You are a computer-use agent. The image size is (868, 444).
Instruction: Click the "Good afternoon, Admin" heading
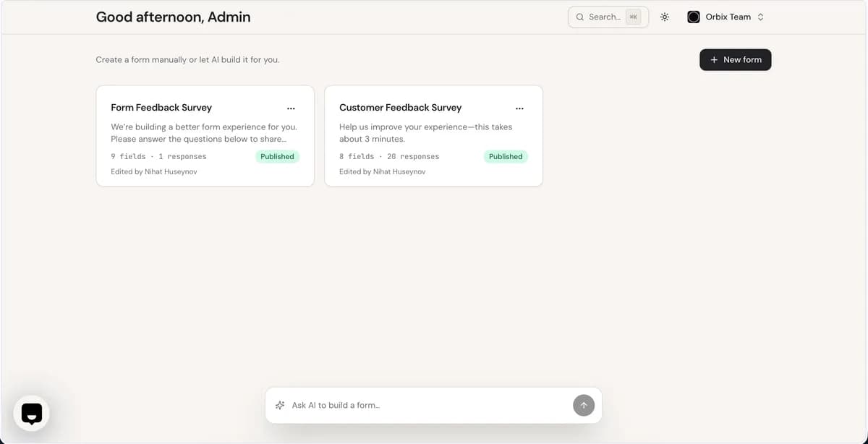(x=174, y=17)
